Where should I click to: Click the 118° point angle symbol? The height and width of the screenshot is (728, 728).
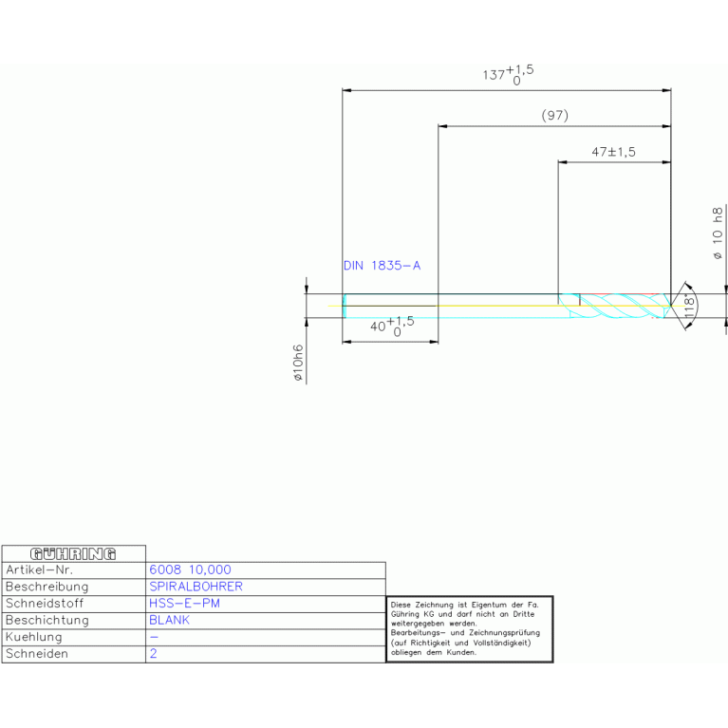688,306
